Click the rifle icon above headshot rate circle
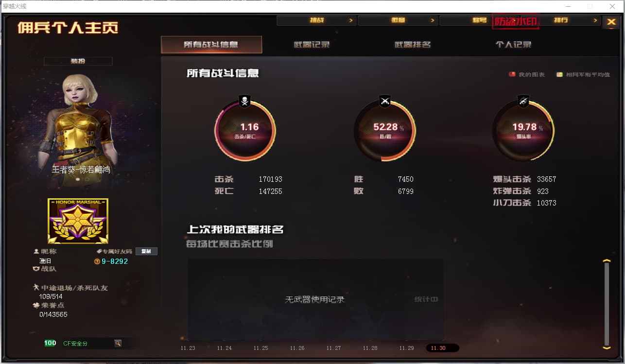The height and width of the screenshot is (364, 625). [523, 102]
